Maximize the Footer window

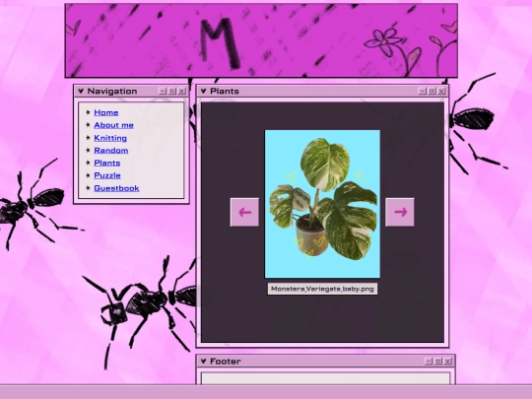click(438, 362)
